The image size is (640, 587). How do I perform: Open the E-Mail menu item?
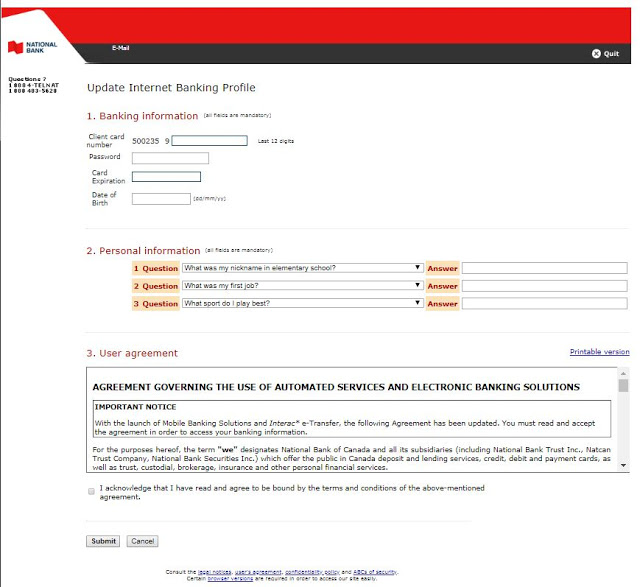tap(120, 48)
